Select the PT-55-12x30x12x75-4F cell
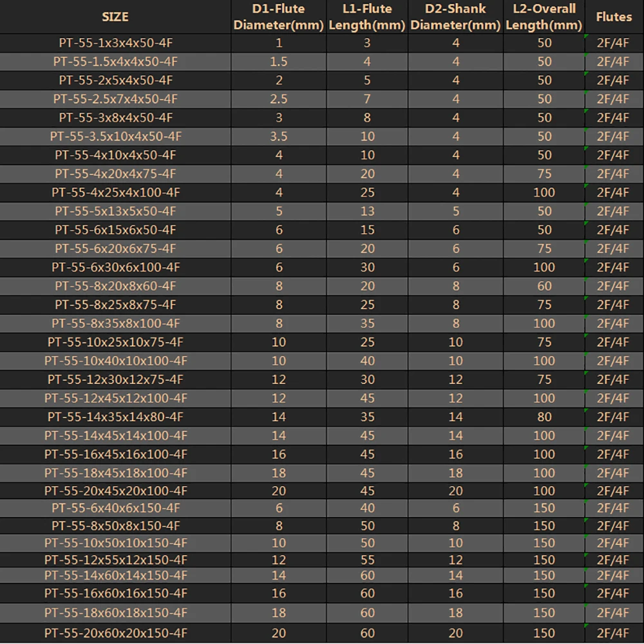This screenshot has width=644, height=644. [x=115, y=379]
